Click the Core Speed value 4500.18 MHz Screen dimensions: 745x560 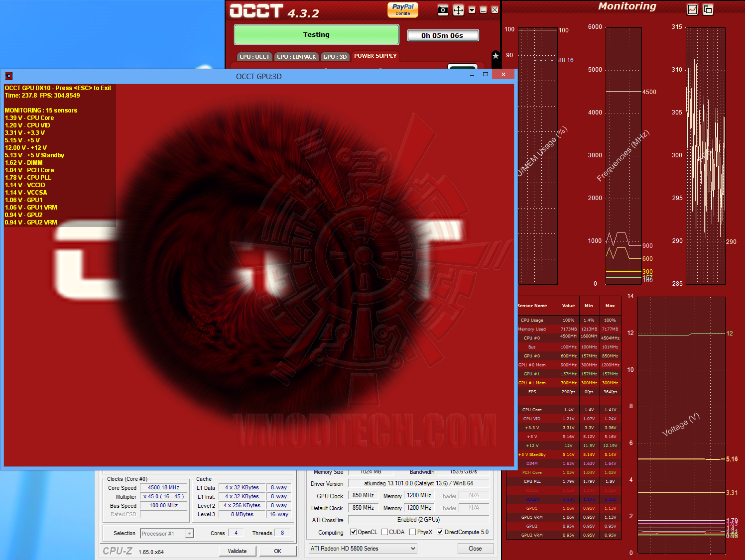164,488
